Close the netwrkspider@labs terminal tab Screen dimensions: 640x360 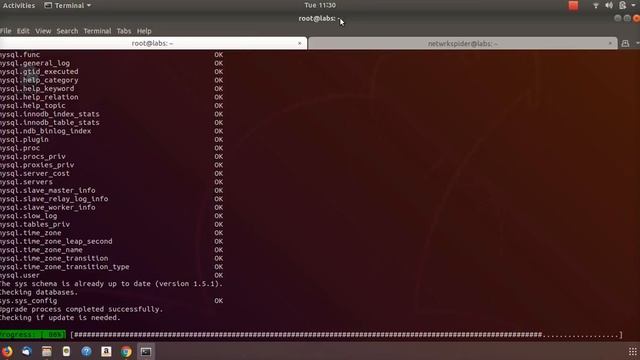point(610,43)
